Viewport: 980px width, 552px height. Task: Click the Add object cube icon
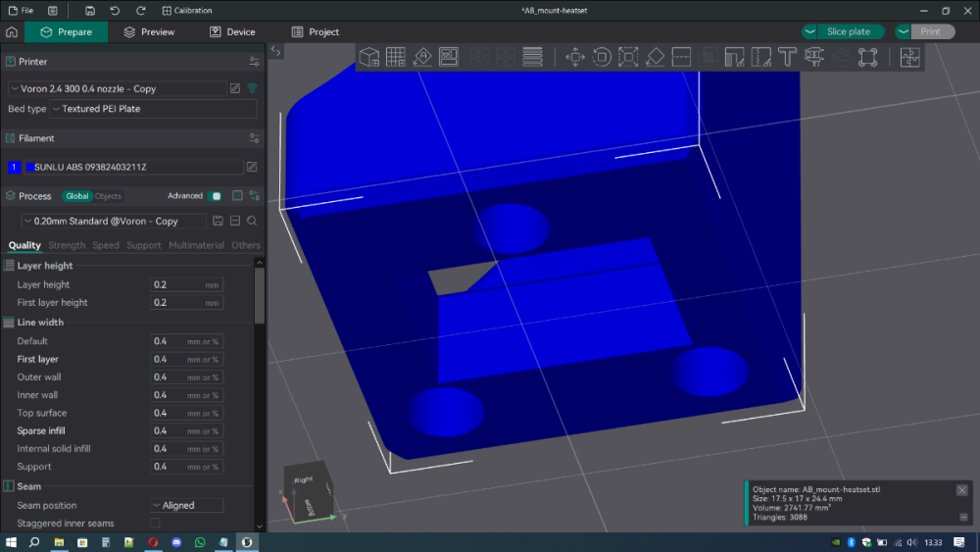[369, 57]
